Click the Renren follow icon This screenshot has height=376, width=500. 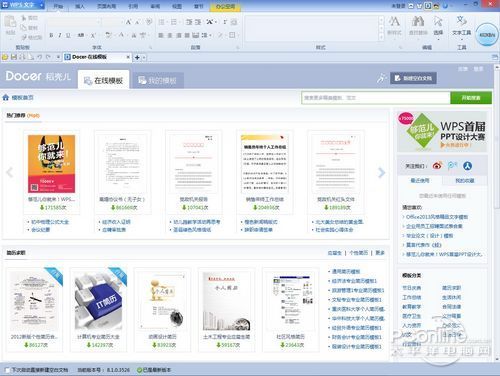click(x=467, y=165)
